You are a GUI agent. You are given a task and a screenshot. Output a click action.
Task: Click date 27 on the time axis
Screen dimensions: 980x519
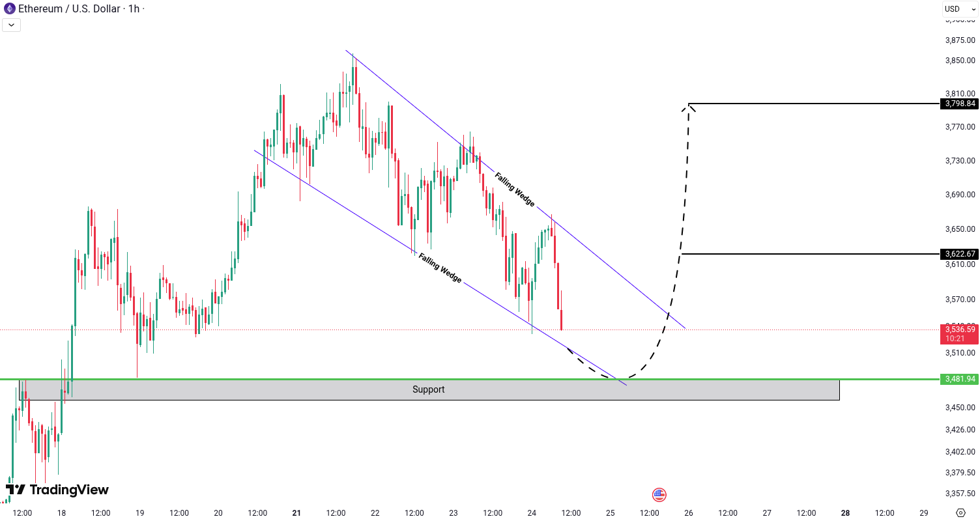tap(767, 513)
